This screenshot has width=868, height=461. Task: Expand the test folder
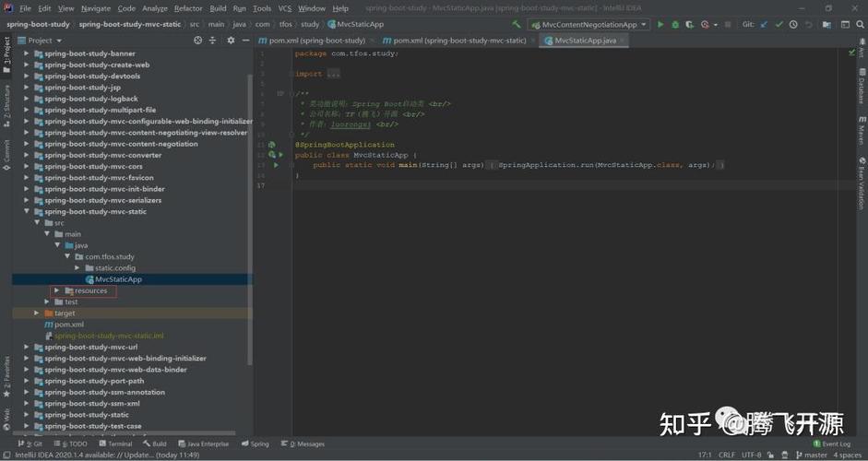point(47,301)
